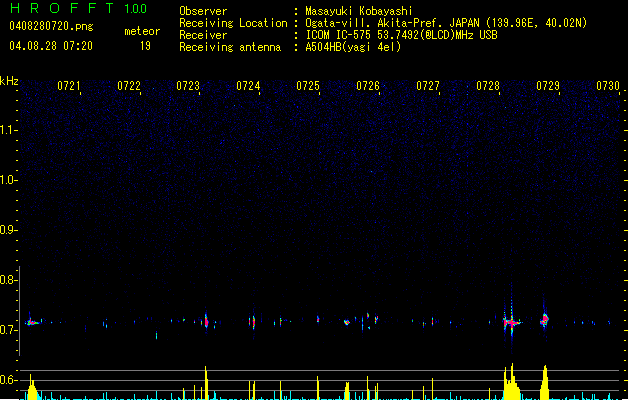Click the yellow power peak near 0729
629x400 pixels.
point(545,382)
